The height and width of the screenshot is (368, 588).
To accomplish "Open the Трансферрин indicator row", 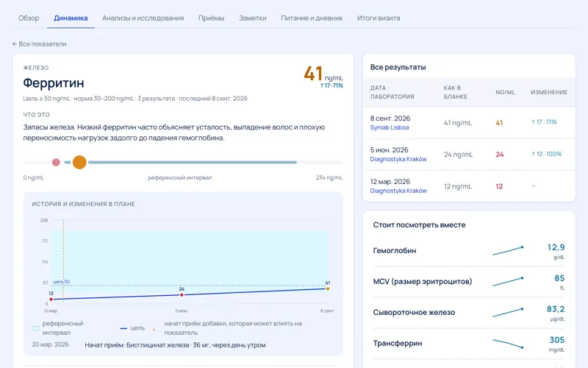I will 469,344.
